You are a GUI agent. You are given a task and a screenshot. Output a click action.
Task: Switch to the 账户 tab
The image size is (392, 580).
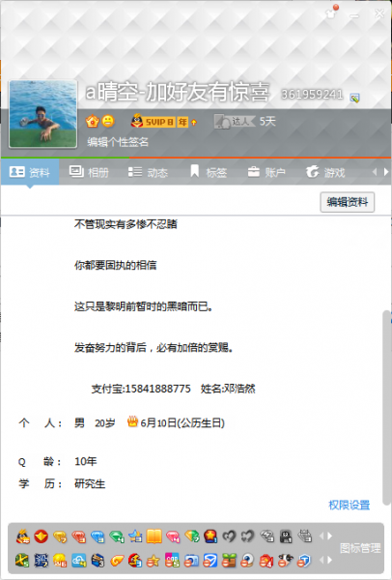click(x=266, y=172)
